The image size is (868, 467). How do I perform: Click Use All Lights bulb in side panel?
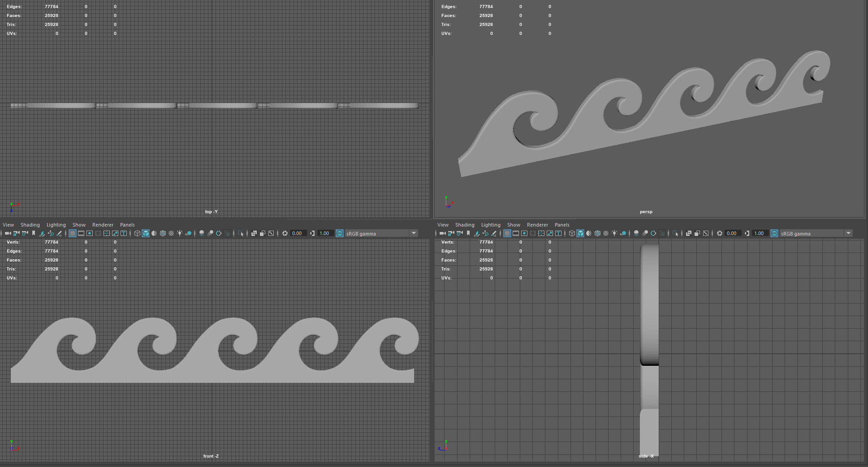[614, 233]
